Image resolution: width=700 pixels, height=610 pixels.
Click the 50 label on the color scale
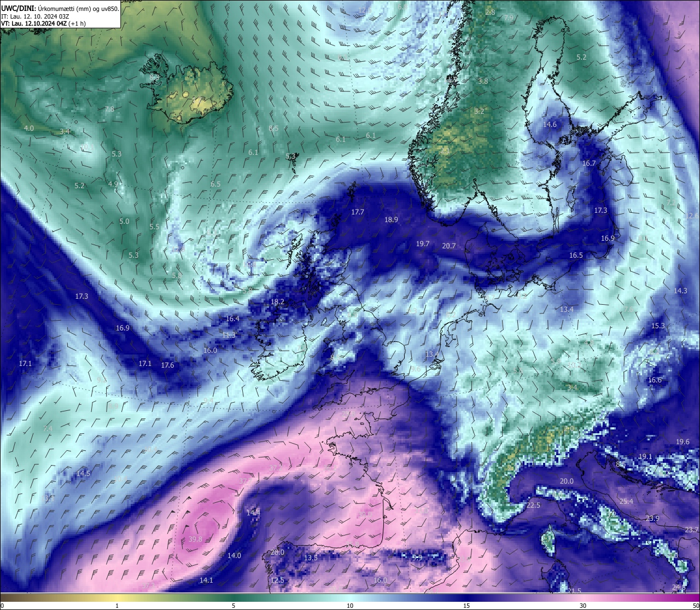pos(696,606)
